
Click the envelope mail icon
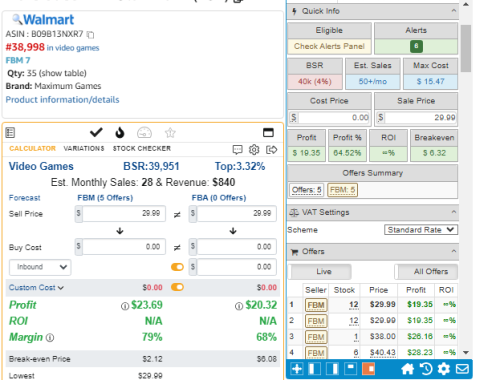pos(462,369)
